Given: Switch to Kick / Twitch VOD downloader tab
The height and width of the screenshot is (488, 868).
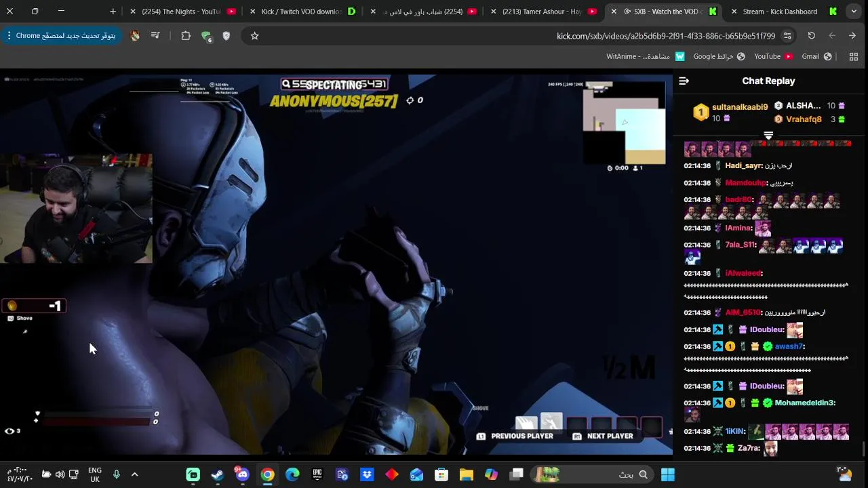Looking at the screenshot, I should point(302,12).
